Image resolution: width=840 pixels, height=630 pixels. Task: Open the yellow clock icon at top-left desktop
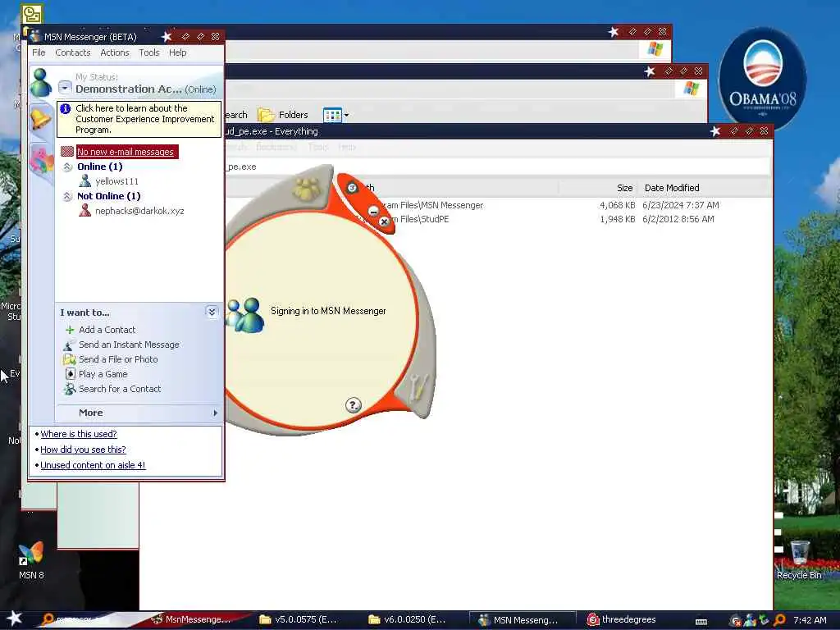click(32, 13)
